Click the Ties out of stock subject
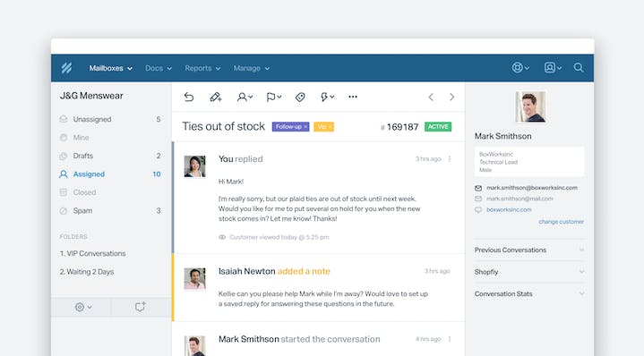Viewport: 644px width, 356px height. coord(223,126)
